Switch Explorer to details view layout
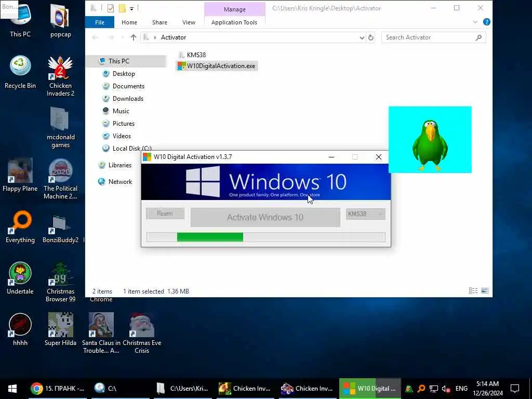 [x=473, y=291]
